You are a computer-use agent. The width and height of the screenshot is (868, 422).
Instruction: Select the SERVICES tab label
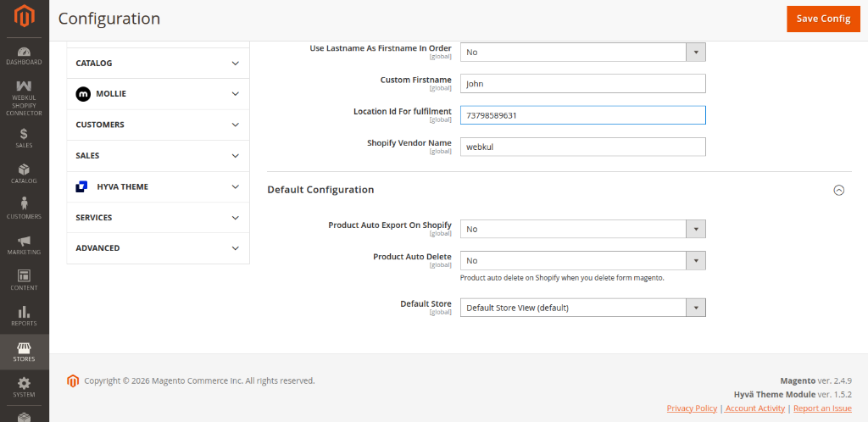point(93,218)
